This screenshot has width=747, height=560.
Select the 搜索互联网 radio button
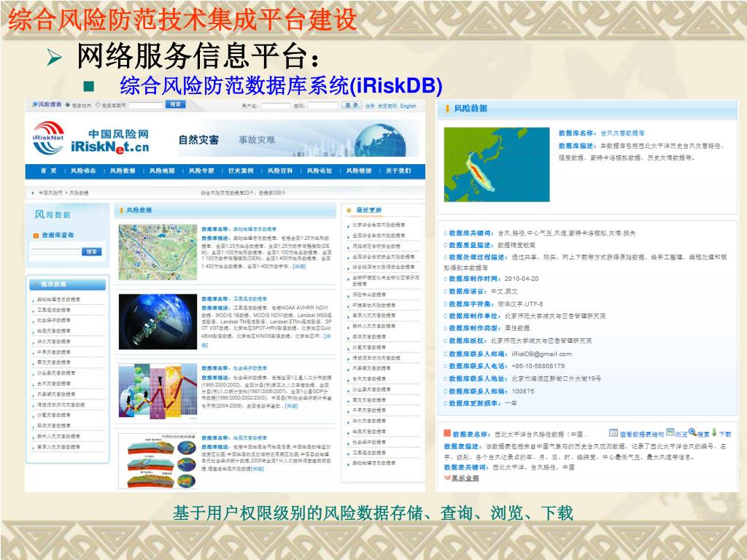[98, 105]
